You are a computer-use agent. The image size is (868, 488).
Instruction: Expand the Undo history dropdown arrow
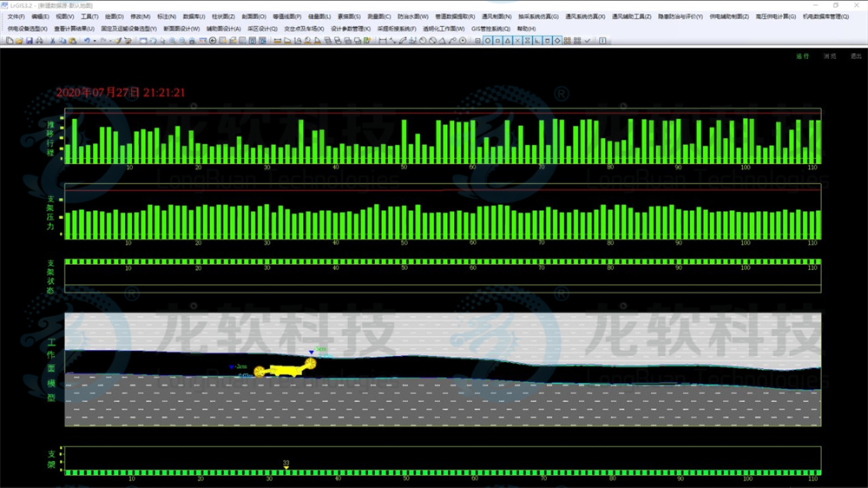click(x=95, y=41)
